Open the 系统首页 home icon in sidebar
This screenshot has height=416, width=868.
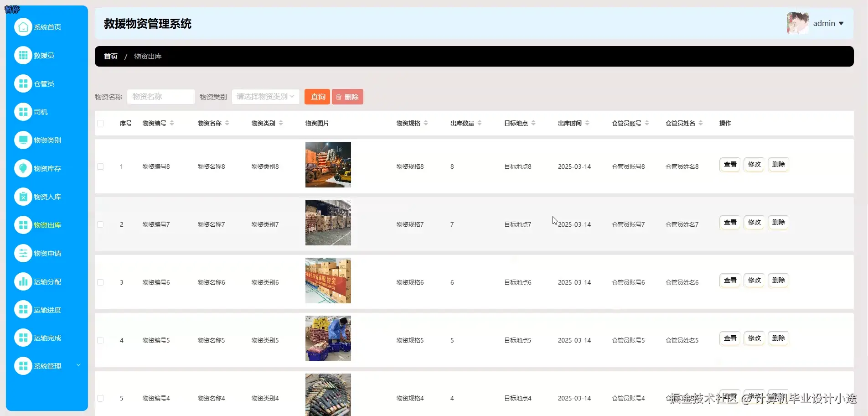[23, 27]
